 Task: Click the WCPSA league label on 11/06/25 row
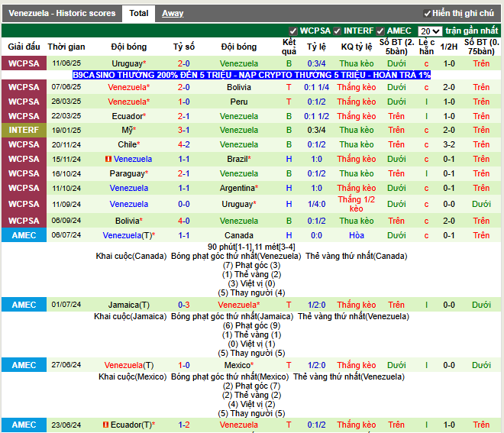24,63
